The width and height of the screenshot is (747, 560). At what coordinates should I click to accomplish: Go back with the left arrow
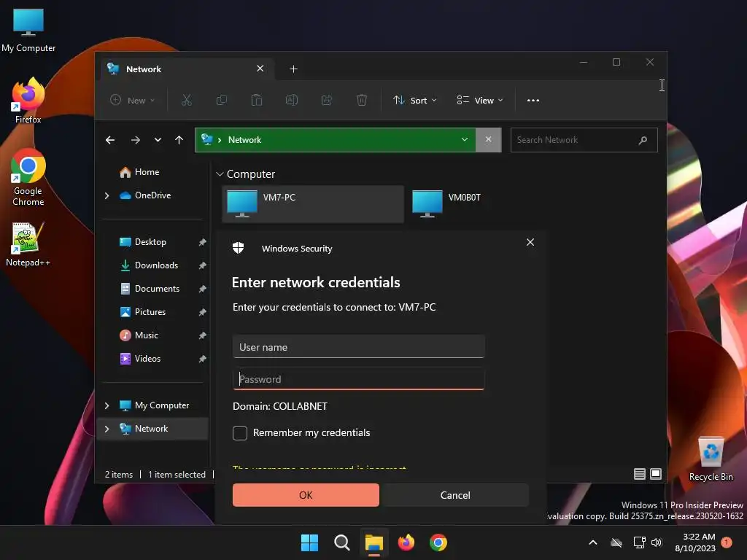pos(110,140)
